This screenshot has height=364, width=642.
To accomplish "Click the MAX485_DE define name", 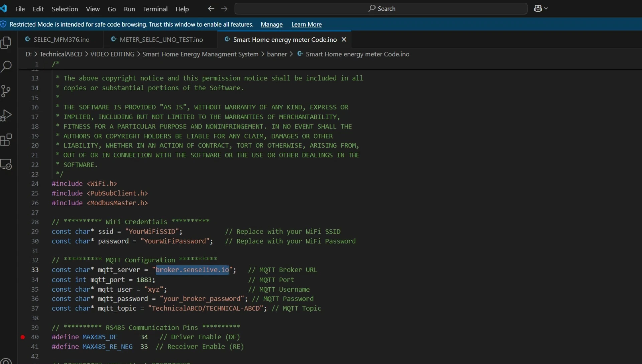I will pos(100,337).
